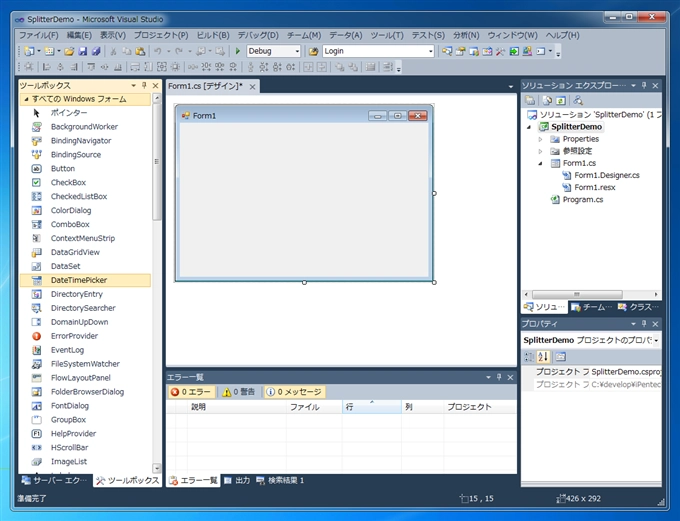Expand the Properties node in Solution Explorer
Viewport: 680px width, 521px height.
coord(541,139)
